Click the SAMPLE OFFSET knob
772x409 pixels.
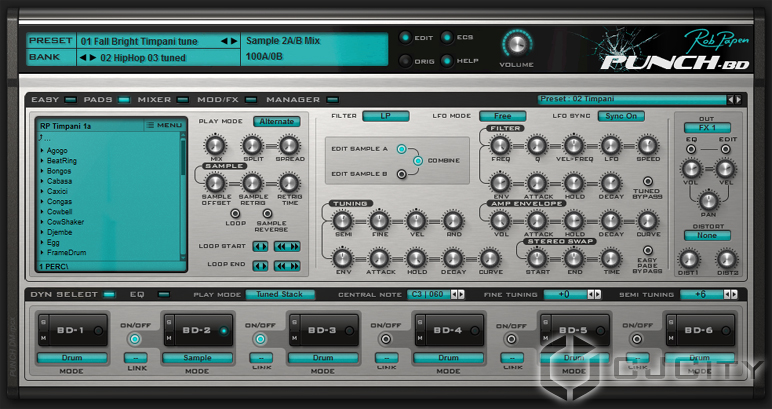point(215,183)
